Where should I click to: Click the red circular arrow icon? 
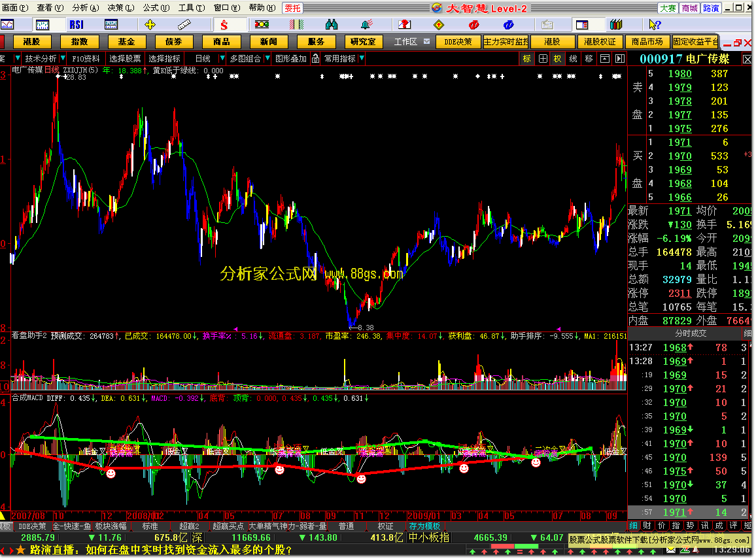point(473,25)
